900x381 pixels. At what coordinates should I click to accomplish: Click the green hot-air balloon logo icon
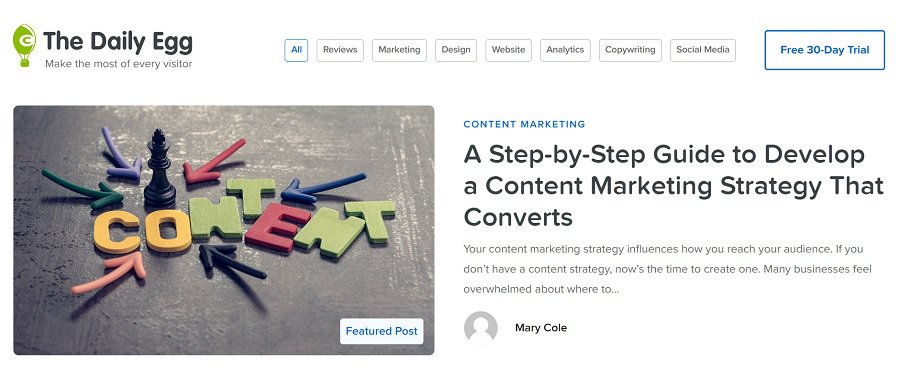[x=24, y=45]
